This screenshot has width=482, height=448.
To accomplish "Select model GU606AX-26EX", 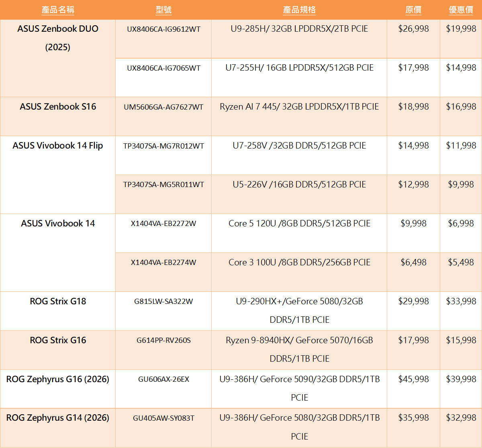I will click(163, 379).
